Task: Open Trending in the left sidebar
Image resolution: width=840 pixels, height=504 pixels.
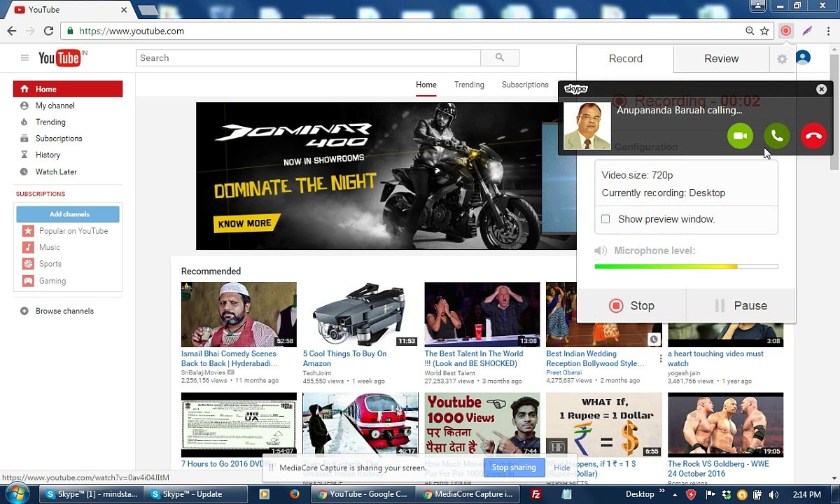Action: [x=50, y=122]
